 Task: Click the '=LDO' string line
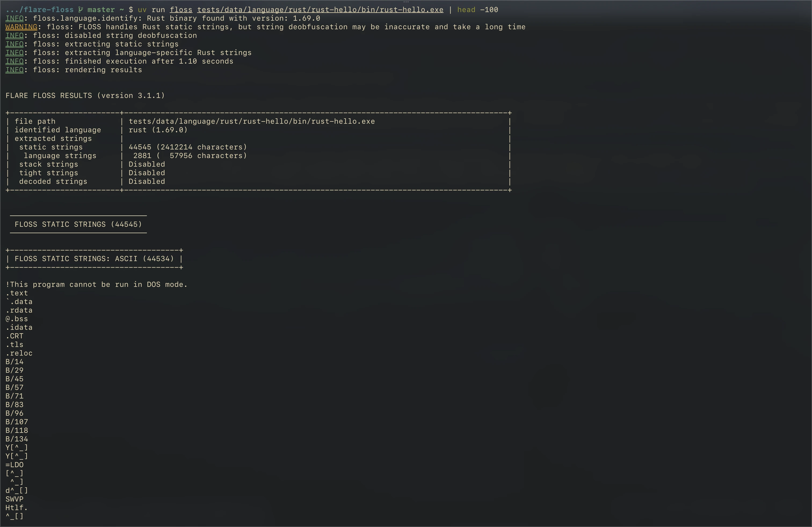(14, 465)
